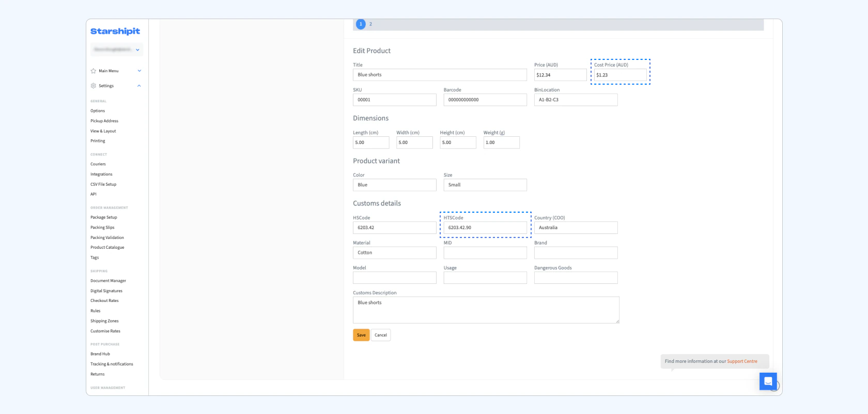Click the Dangerous Goods field
Screen dimensions: 868x414
point(576,278)
